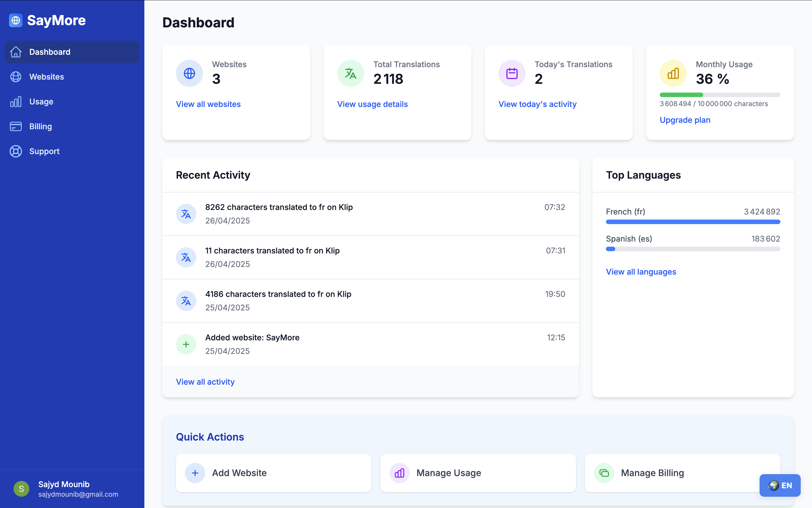Click the SayMore globe logo icon
Image resolution: width=812 pixels, height=508 pixels.
click(x=16, y=21)
